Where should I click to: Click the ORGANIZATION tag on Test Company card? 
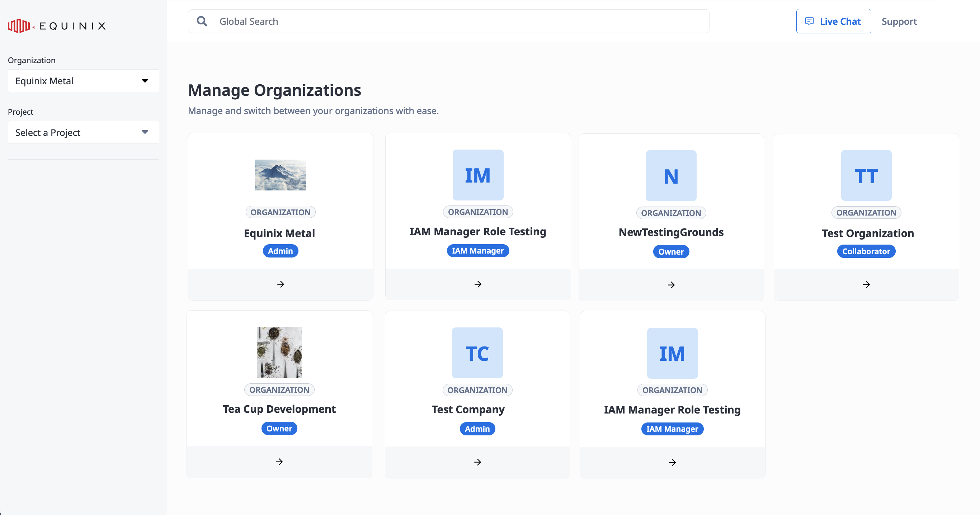(477, 390)
